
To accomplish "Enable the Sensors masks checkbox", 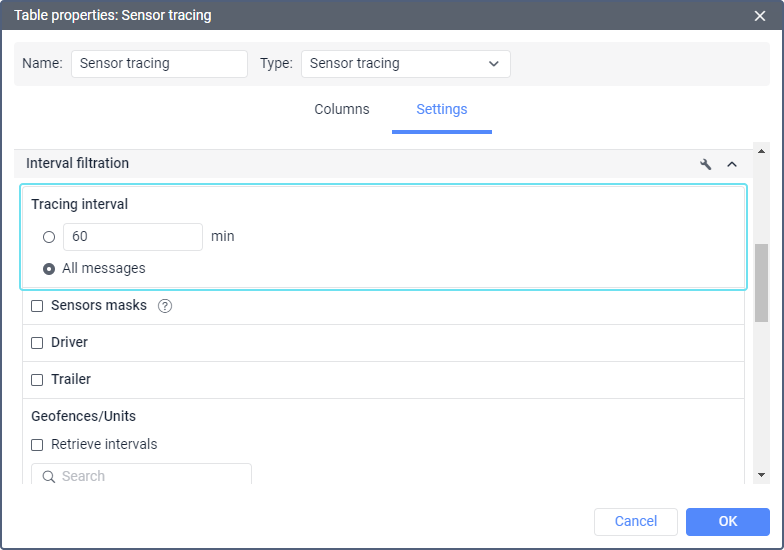I will click(37, 306).
